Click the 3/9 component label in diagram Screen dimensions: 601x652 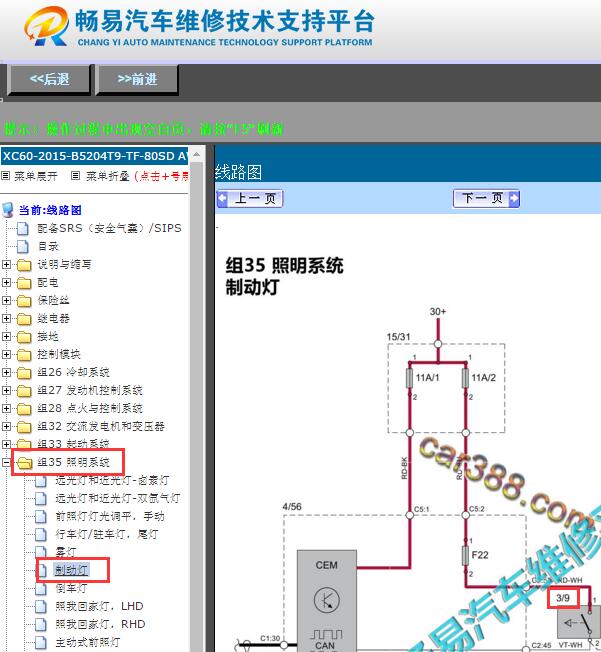pos(563,598)
